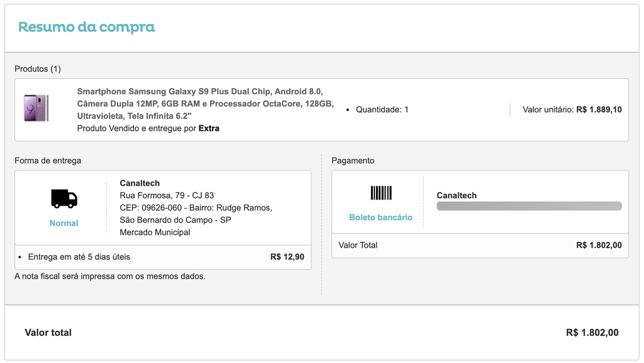Click the gray redacted bar under Canaltech
This screenshot has width=644, height=363.
tap(529, 206)
